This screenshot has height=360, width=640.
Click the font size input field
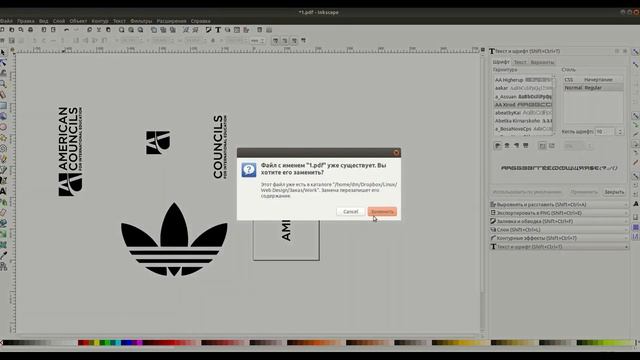[605, 132]
